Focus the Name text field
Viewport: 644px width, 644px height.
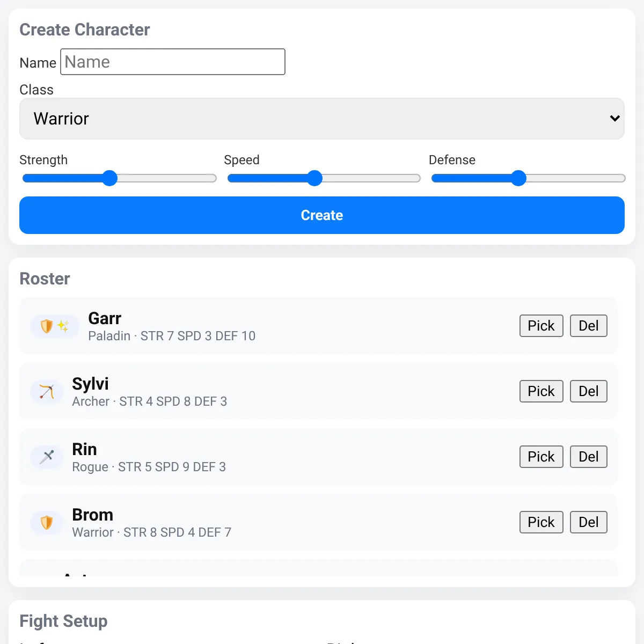[173, 62]
